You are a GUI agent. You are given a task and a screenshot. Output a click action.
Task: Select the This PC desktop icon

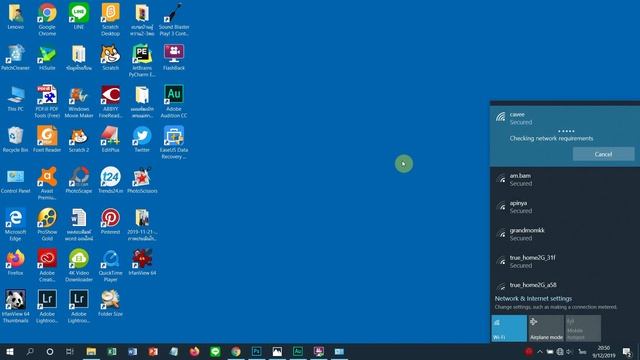click(16, 98)
